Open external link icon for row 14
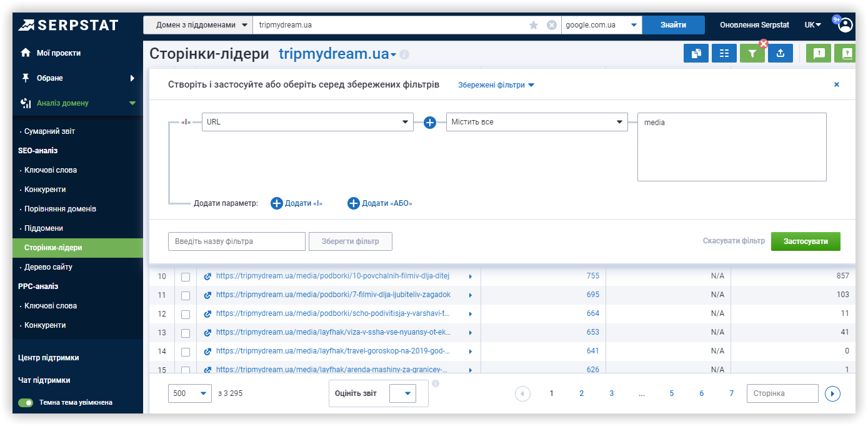This screenshot has width=868, height=426. 208,351
